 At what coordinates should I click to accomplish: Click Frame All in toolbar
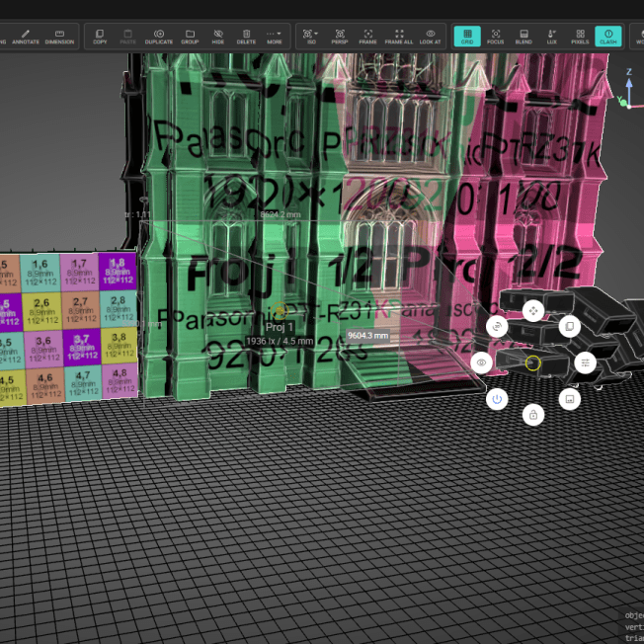(x=399, y=37)
